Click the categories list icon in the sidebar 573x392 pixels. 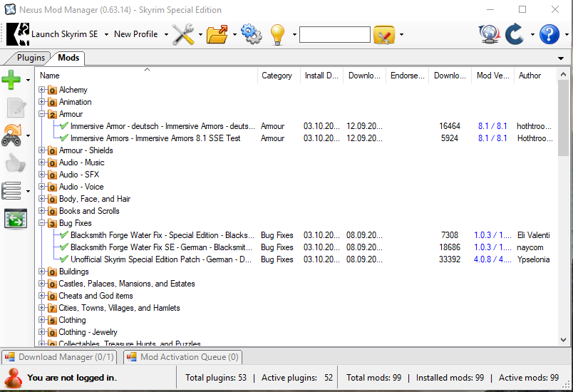(12, 190)
